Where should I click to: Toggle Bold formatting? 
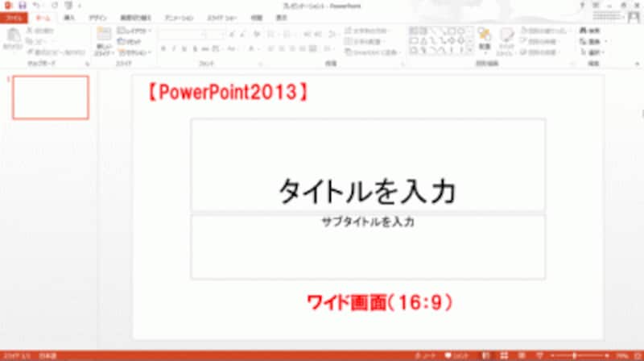[x=163, y=49]
